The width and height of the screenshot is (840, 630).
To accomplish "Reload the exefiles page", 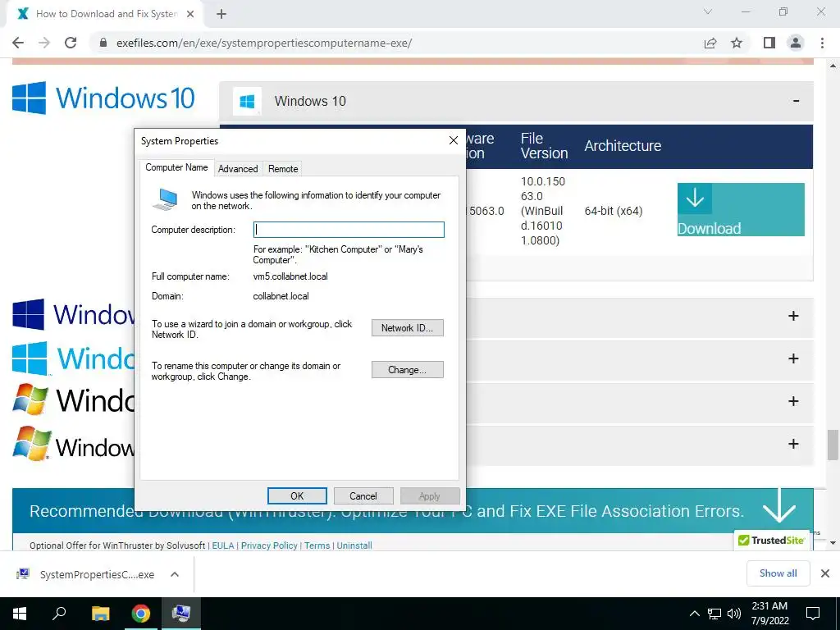I will pos(71,43).
